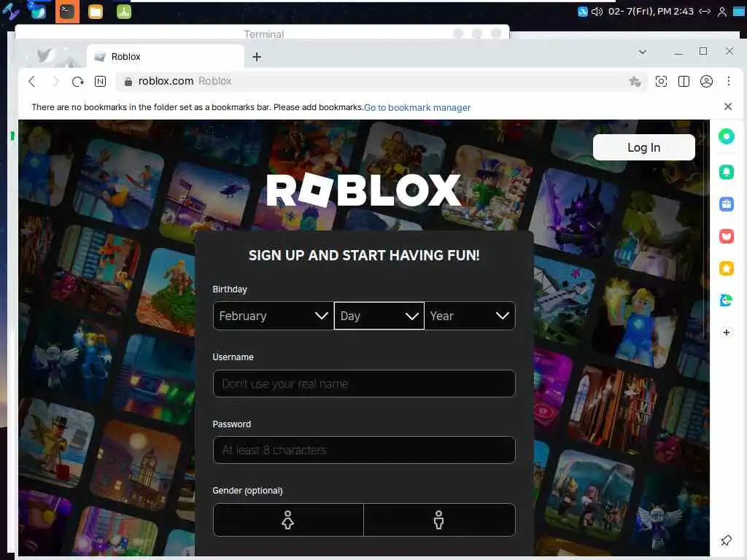Image resolution: width=747 pixels, height=560 pixels.
Task: Switch to the Roblox browser tab
Action: [x=165, y=57]
